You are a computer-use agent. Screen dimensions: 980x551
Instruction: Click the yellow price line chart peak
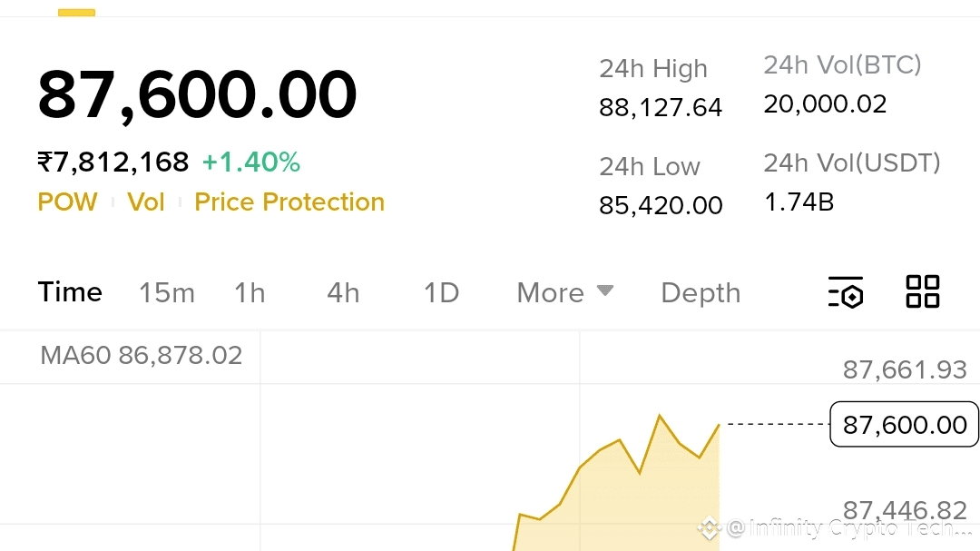click(x=660, y=415)
